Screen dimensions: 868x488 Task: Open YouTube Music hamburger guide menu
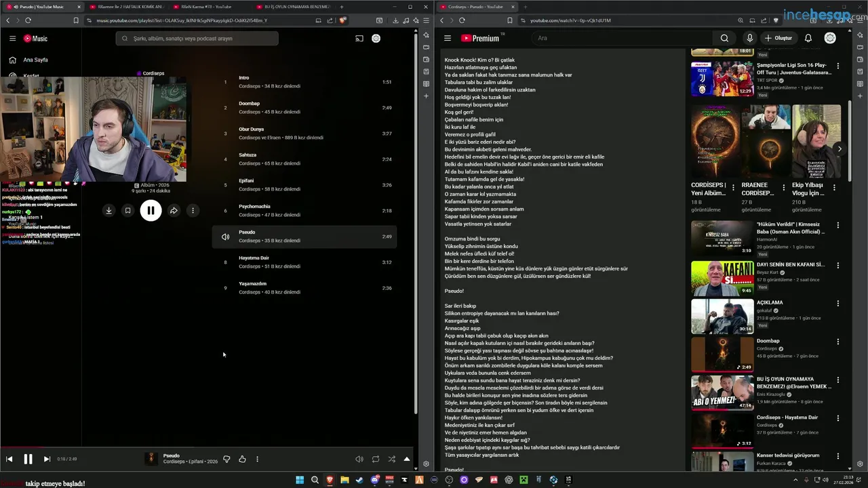[12, 39]
